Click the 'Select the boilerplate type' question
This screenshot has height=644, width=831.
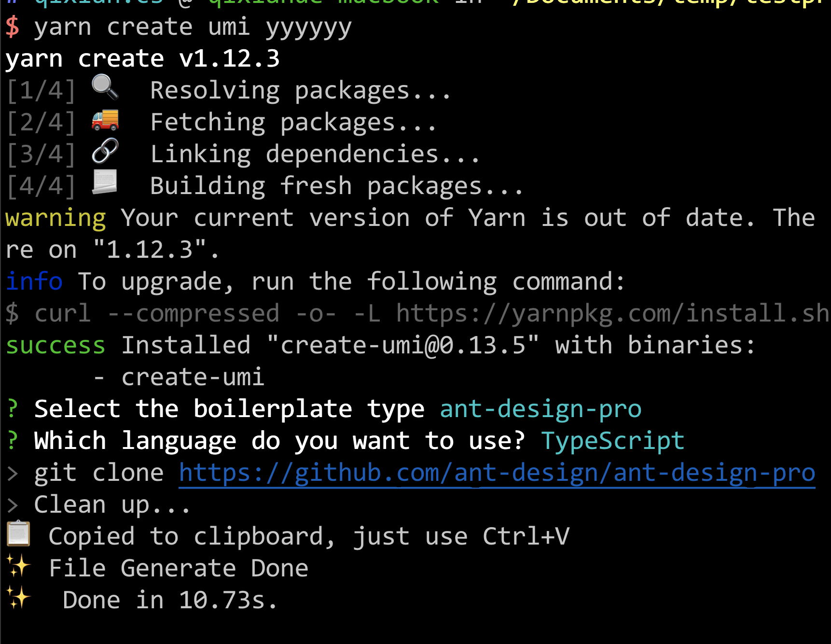click(x=229, y=409)
